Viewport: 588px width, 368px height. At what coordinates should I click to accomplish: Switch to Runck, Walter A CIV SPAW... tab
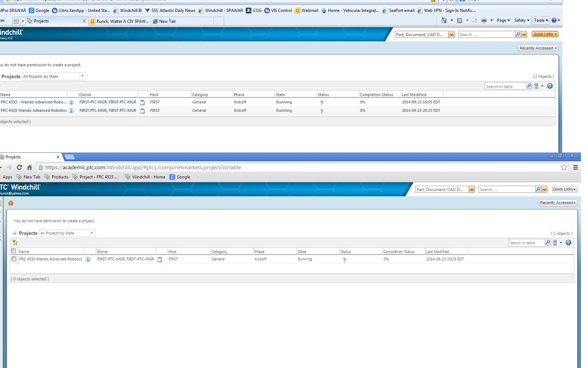click(x=119, y=21)
